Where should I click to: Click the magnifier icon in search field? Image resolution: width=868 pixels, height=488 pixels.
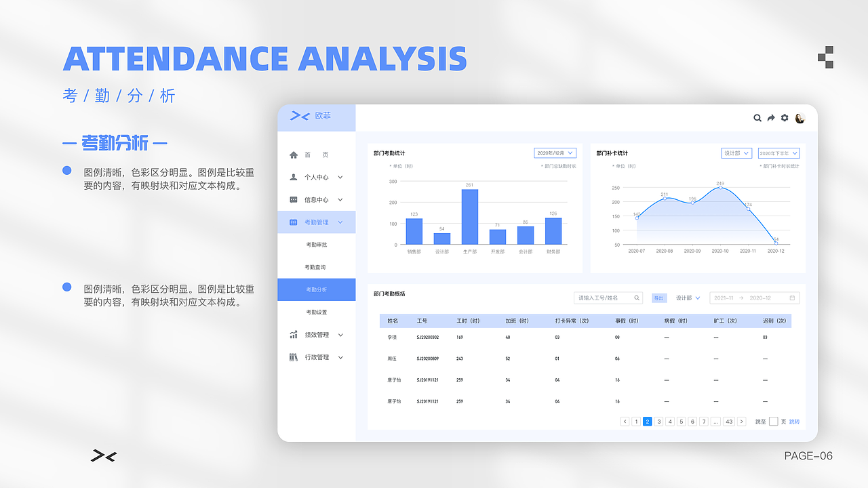tap(637, 298)
